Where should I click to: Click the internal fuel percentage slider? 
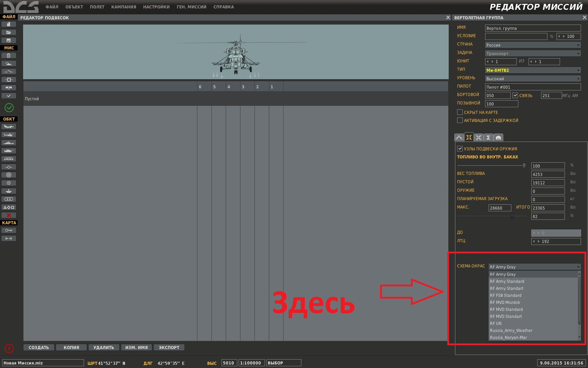coord(491,165)
